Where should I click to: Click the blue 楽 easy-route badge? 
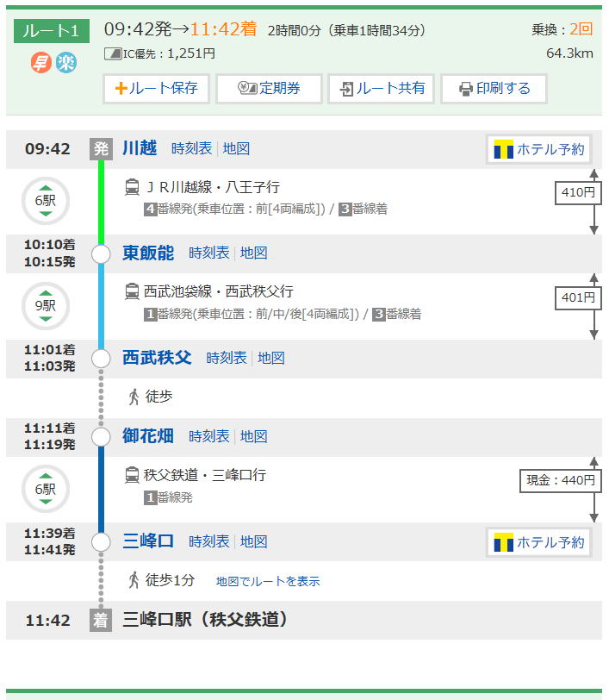pos(66,62)
